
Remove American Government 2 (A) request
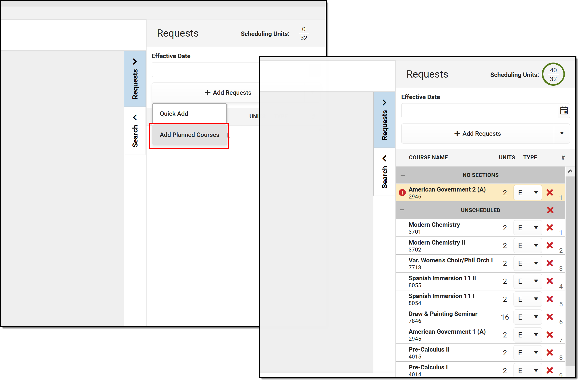(x=550, y=192)
